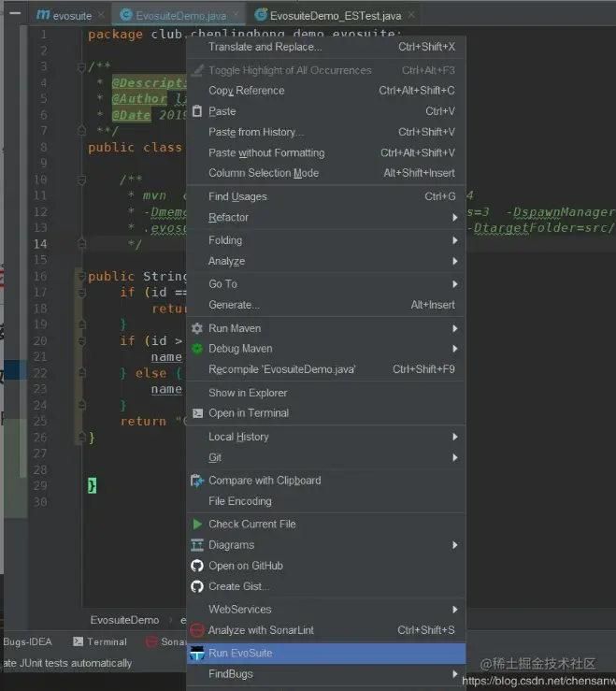This screenshot has width=616, height=691.
Task: Click the class icon on EvosuiteDemo.java tab
Action: point(126,15)
